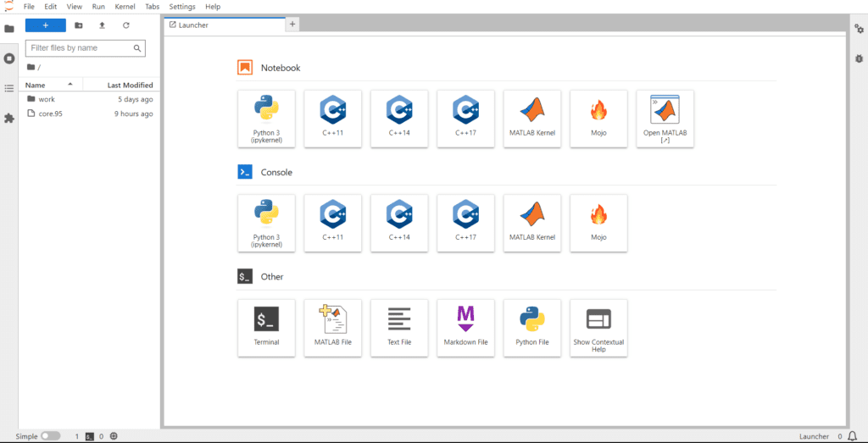Start a C++14 console

[x=399, y=223]
